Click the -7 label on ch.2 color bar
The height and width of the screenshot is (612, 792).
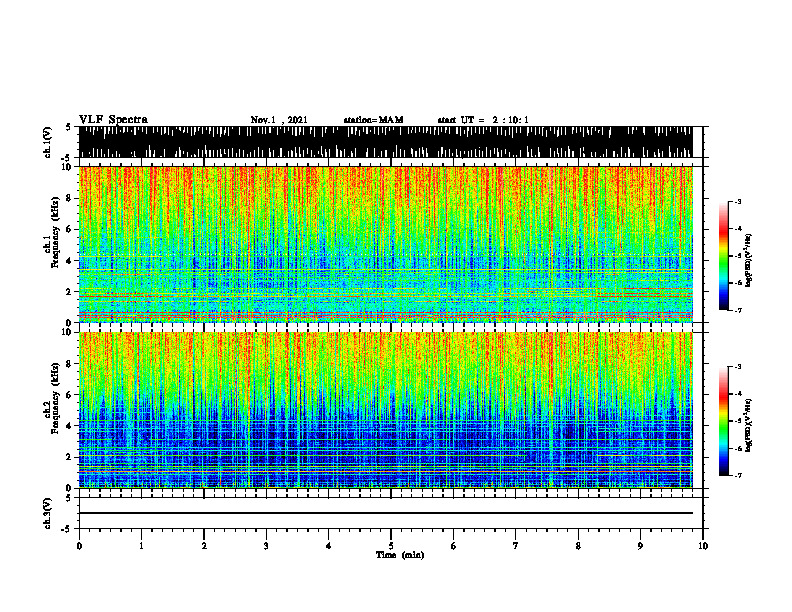tap(738, 475)
